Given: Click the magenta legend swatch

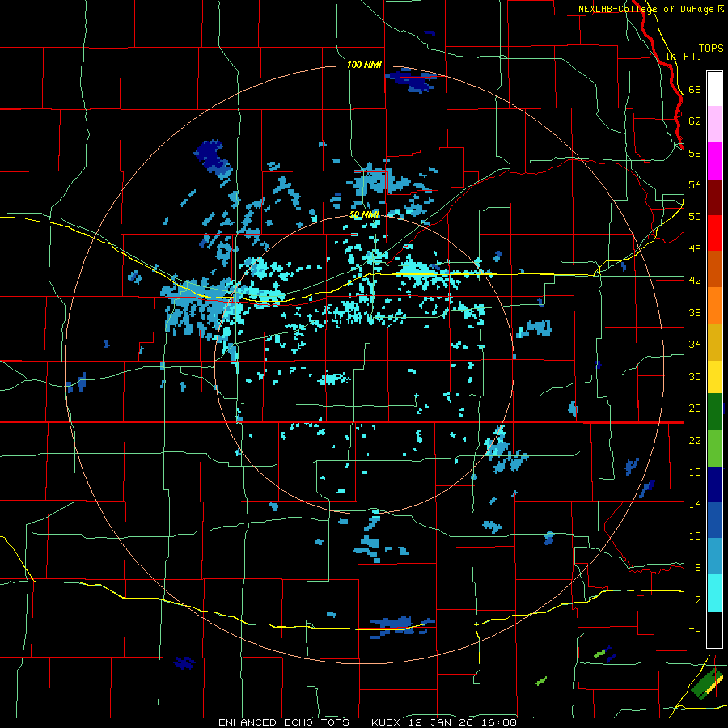Looking at the screenshot, I should click(x=714, y=161).
